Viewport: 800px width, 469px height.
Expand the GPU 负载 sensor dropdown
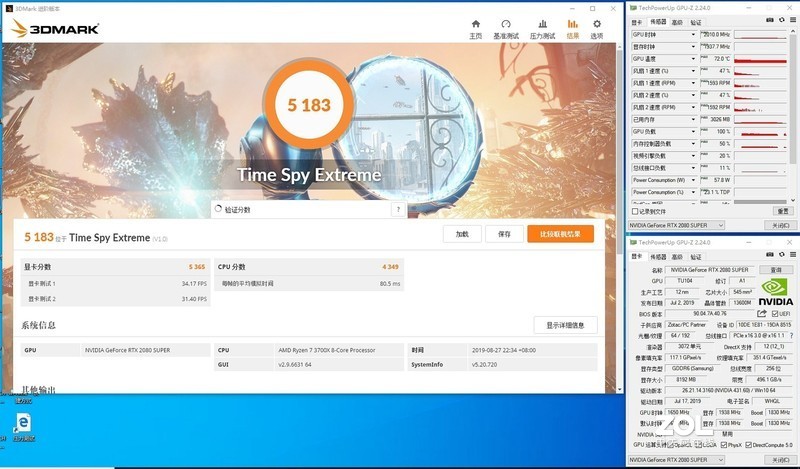coord(693,132)
